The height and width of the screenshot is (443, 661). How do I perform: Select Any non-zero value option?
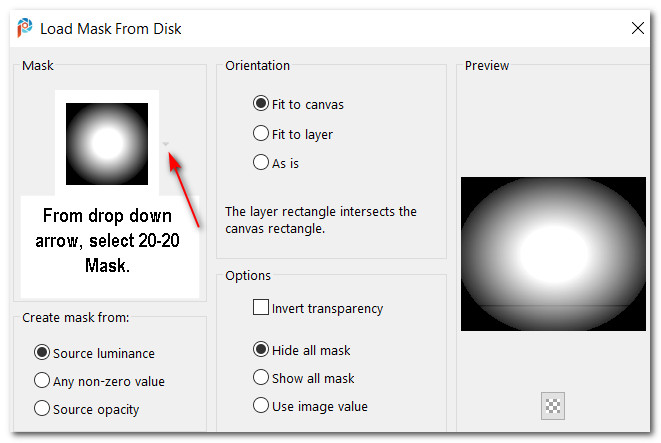(42, 380)
